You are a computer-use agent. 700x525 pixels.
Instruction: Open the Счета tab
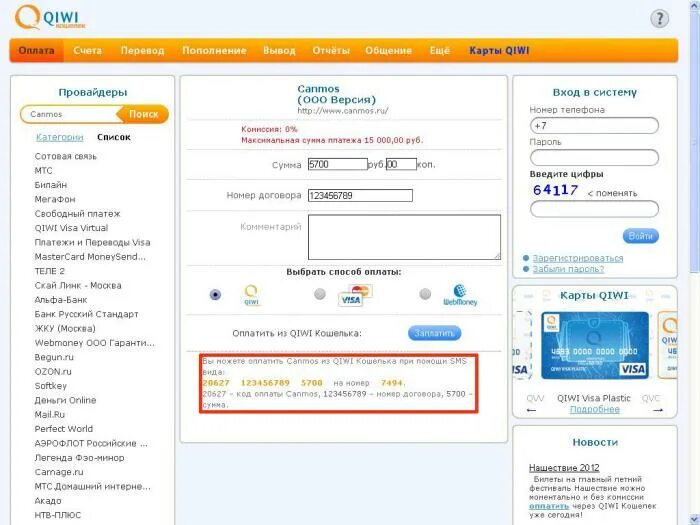(x=88, y=50)
